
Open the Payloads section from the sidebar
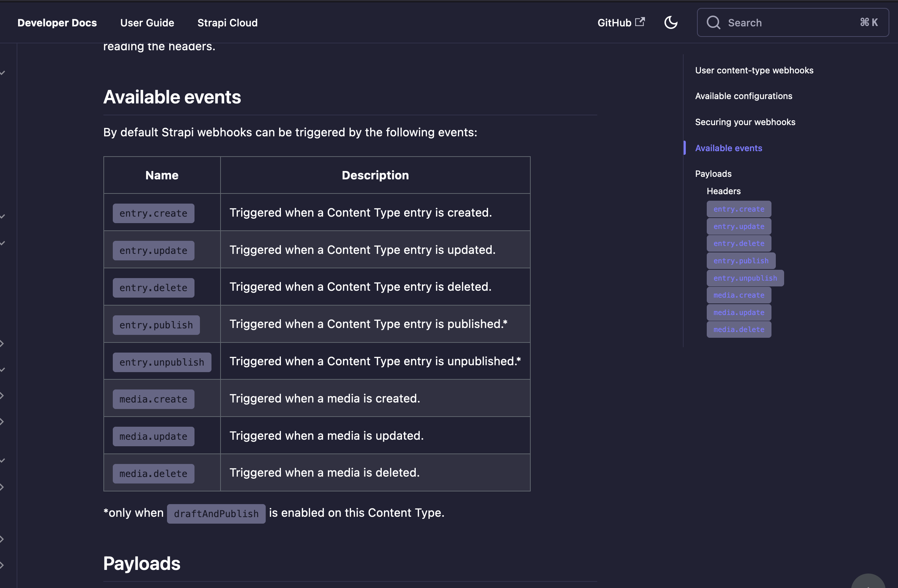713,173
